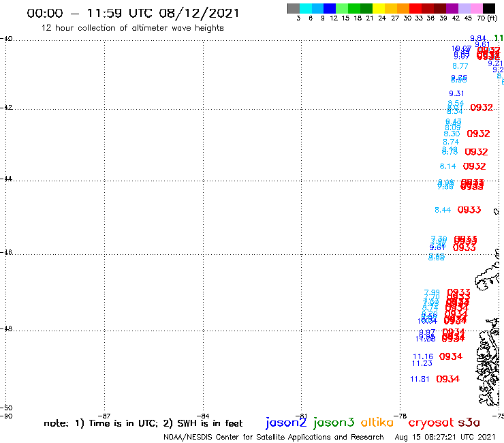
Task: Click the wave height reading 8.44
Action: pyautogui.click(x=443, y=210)
